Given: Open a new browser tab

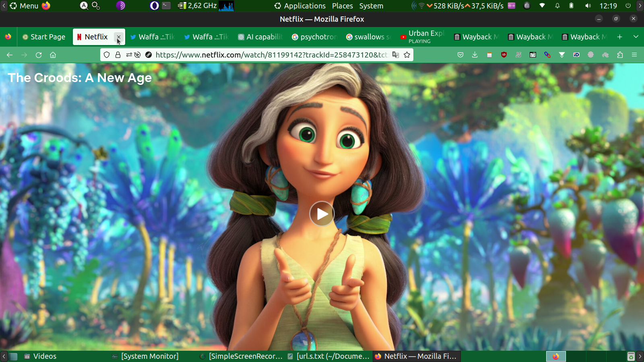Looking at the screenshot, I should [x=620, y=37].
